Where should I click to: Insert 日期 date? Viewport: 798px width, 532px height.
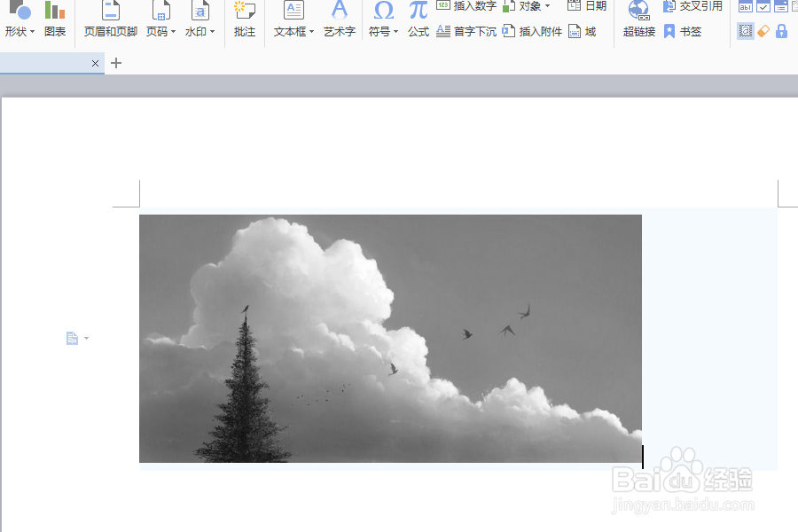(587, 6)
